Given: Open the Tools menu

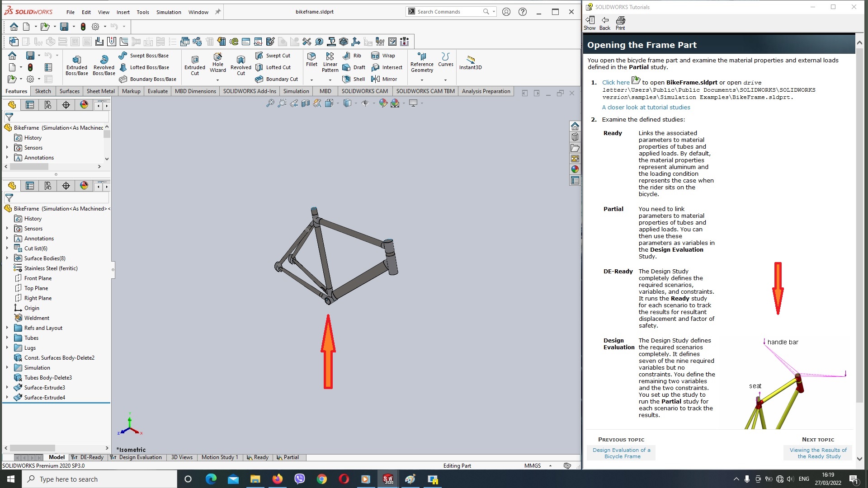Looking at the screenshot, I should 143,12.
